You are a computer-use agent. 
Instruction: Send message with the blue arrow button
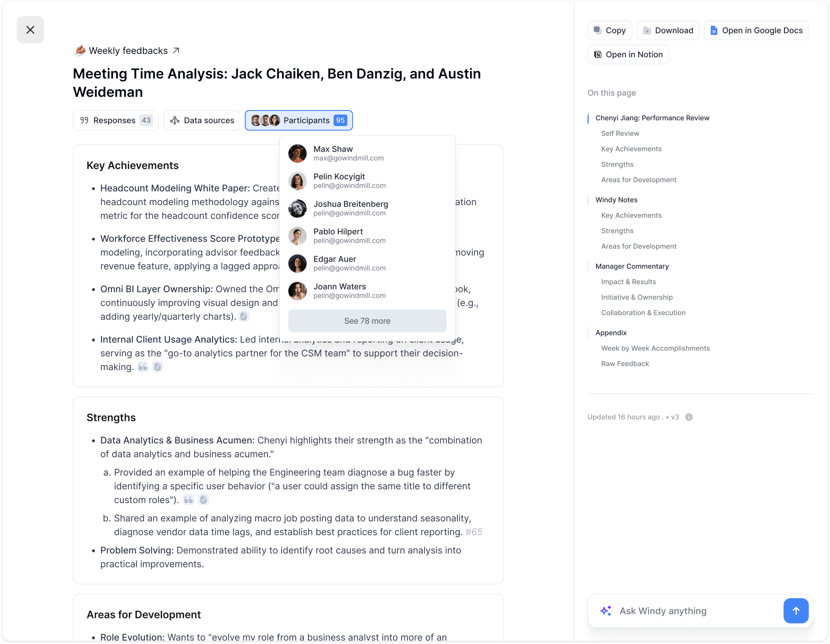pyautogui.click(x=796, y=611)
